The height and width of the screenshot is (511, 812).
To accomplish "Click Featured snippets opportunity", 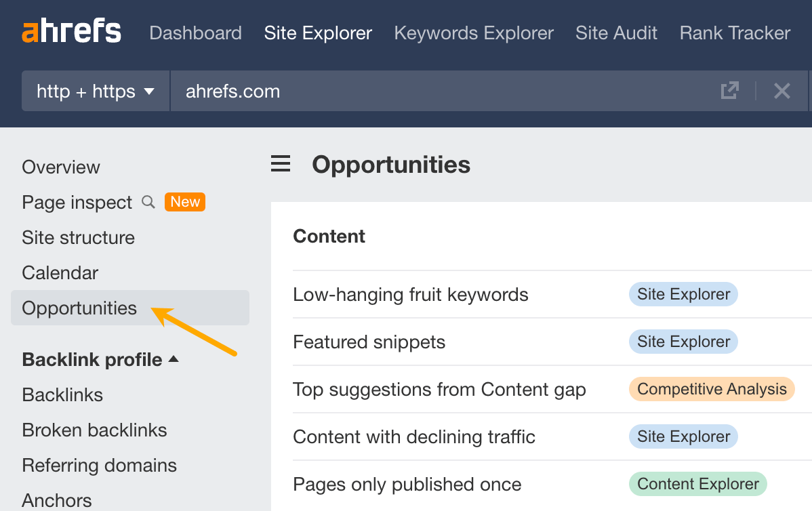I will (369, 342).
